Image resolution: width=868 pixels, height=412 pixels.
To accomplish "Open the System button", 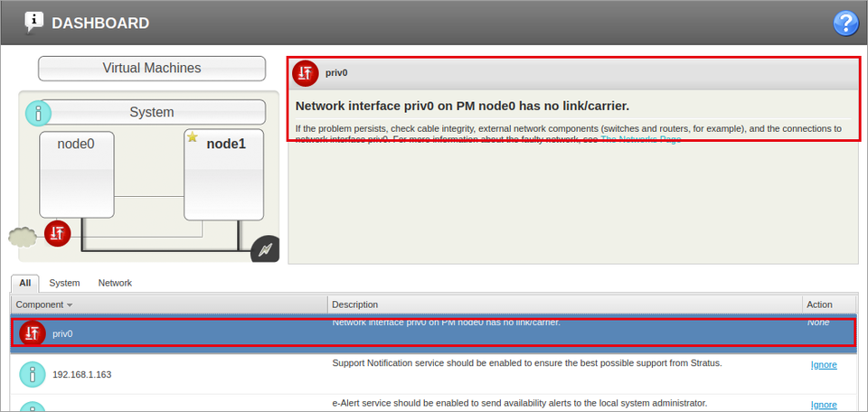I will tap(152, 112).
